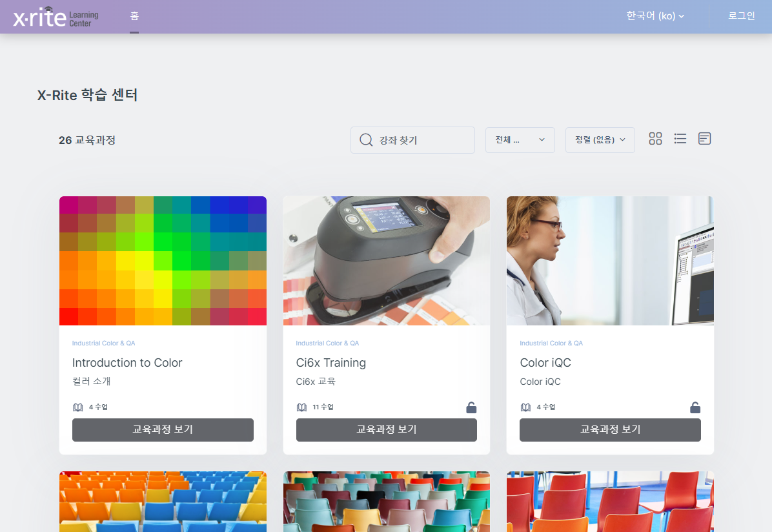Click the X-Rite Learning Center logo
This screenshot has height=532, width=772.
click(56, 17)
